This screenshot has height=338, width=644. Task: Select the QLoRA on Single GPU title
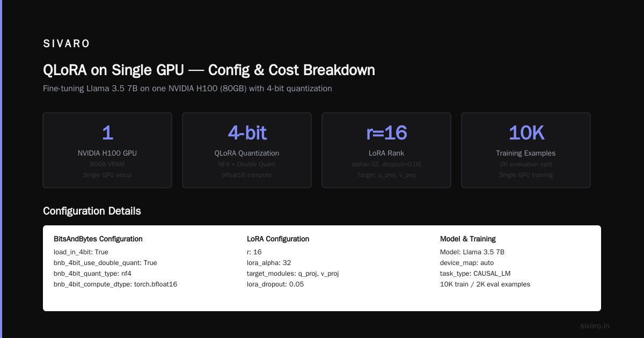pos(209,70)
